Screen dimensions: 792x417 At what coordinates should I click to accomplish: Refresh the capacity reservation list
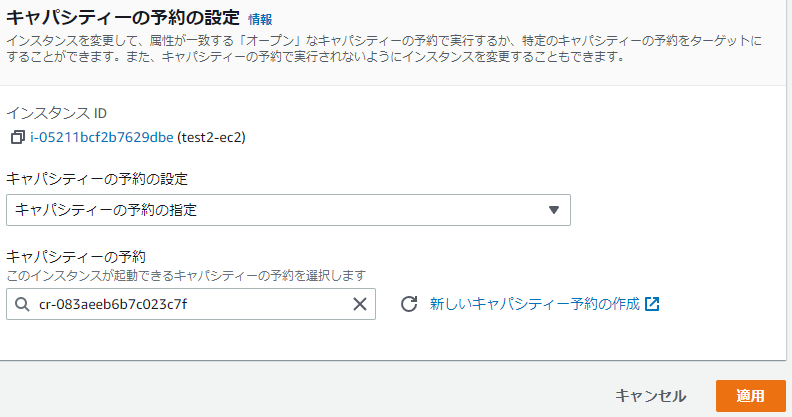pos(408,304)
